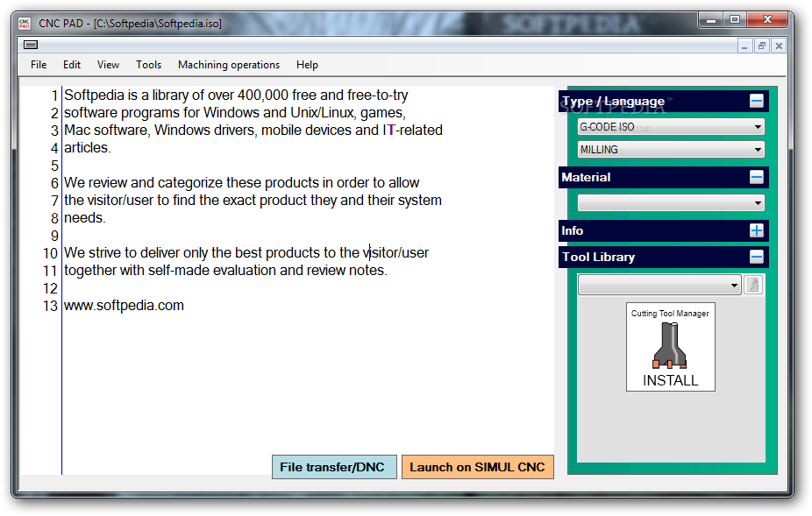This screenshot has width=812, height=516.
Task: Click the CNC PAD application icon in title bar
Action: coord(25,24)
